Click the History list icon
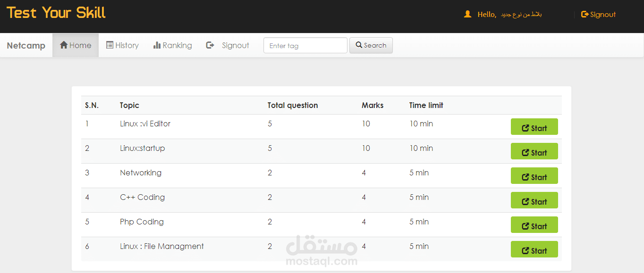 tap(110, 45)
